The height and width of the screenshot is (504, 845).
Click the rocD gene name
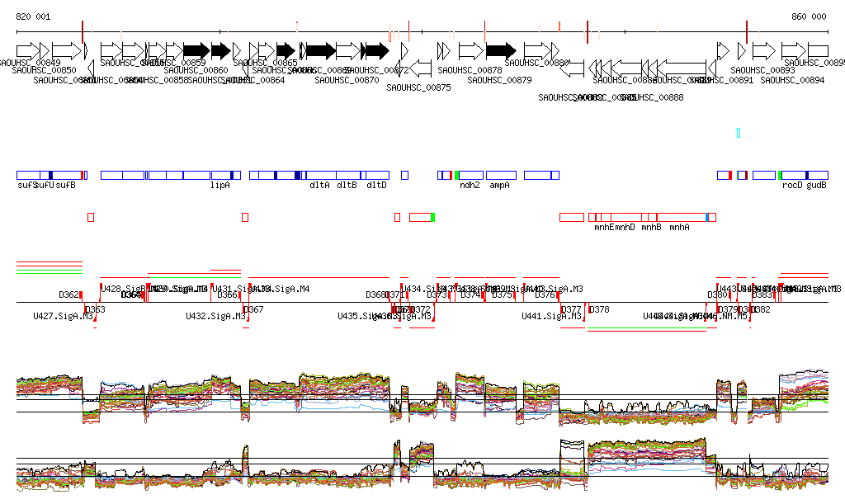click(x=792, y=186)
